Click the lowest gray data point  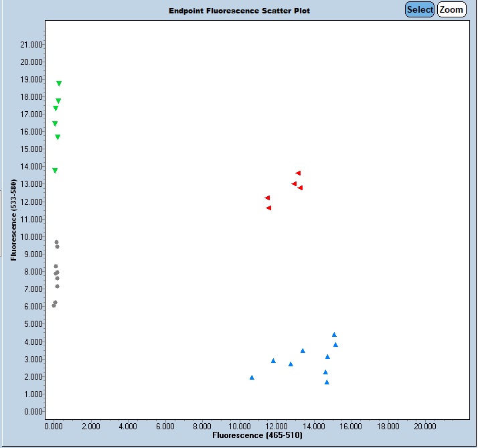54,305
